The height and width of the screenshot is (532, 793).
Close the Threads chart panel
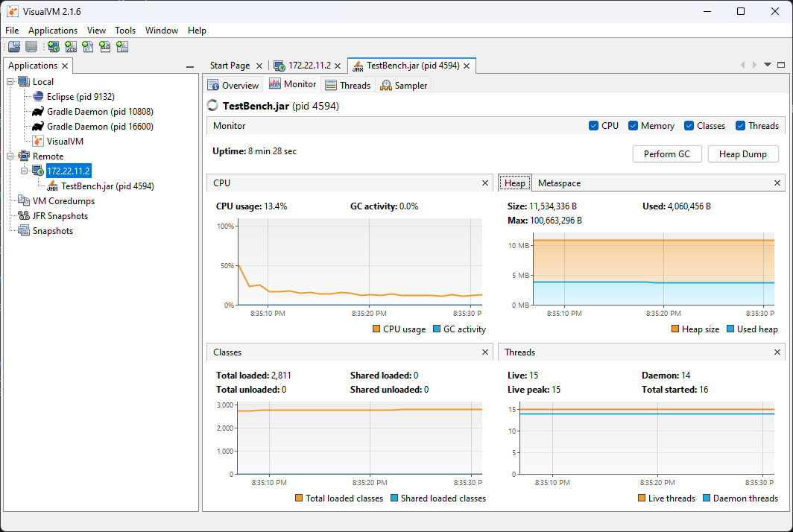coord(777,352)
